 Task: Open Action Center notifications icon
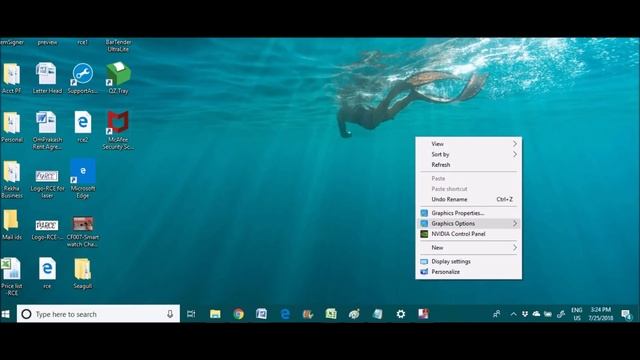click(x=626, y=314)
